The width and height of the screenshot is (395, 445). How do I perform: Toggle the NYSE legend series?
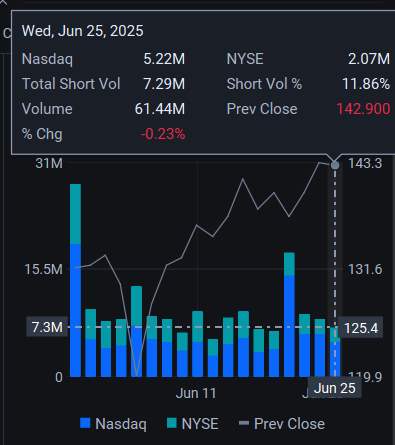(x=193, y=424)
